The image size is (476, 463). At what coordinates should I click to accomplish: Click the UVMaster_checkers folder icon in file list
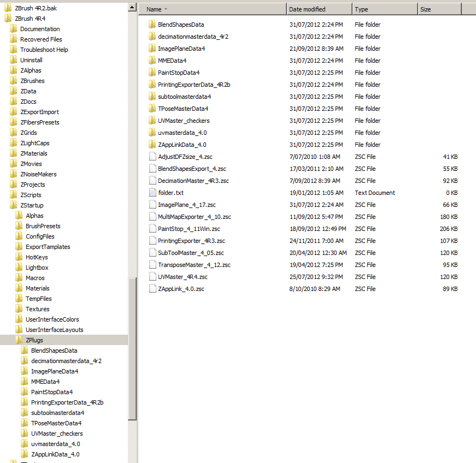(152, 120)
